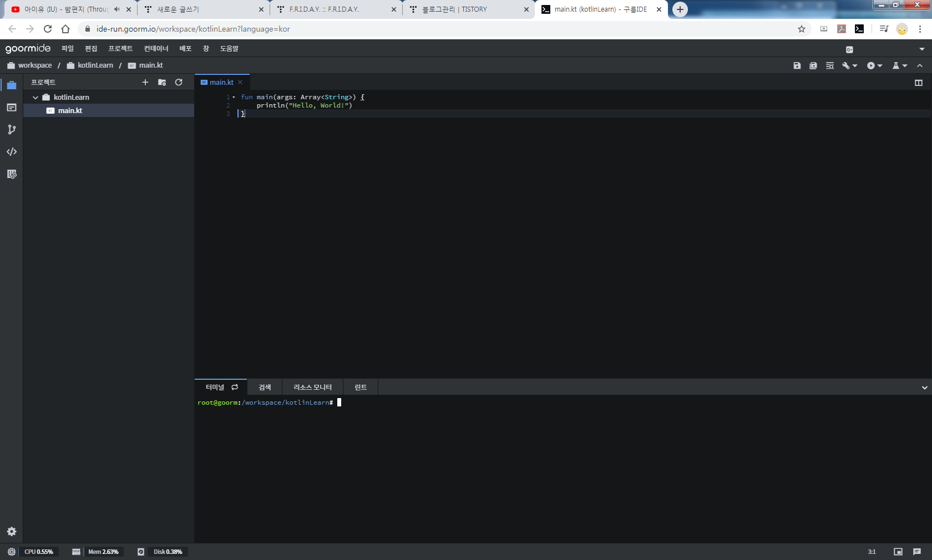Click the CPU chip status icon
932x560 pixels.
pos(12,552)
